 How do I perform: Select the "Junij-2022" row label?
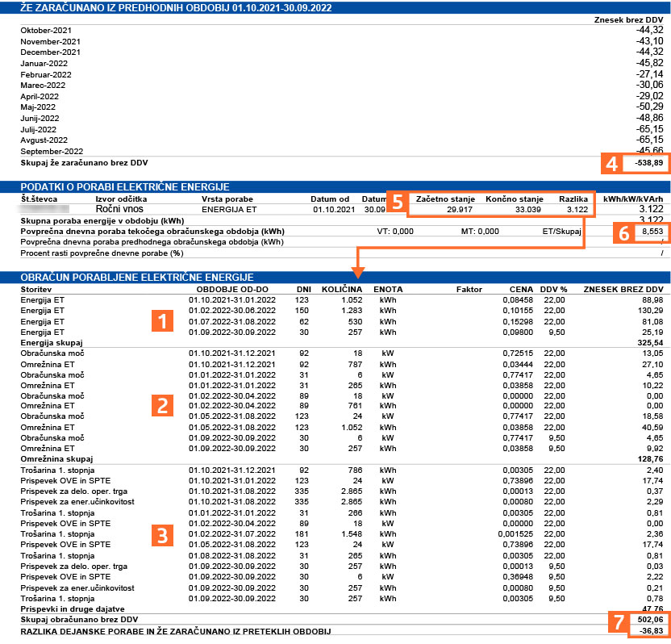(x=40, y=118)
